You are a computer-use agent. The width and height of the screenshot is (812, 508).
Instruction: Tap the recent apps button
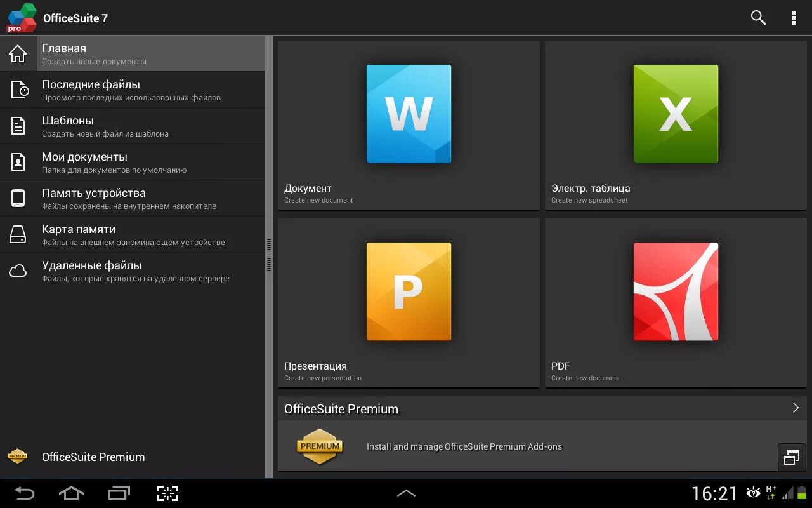[119, 493]
